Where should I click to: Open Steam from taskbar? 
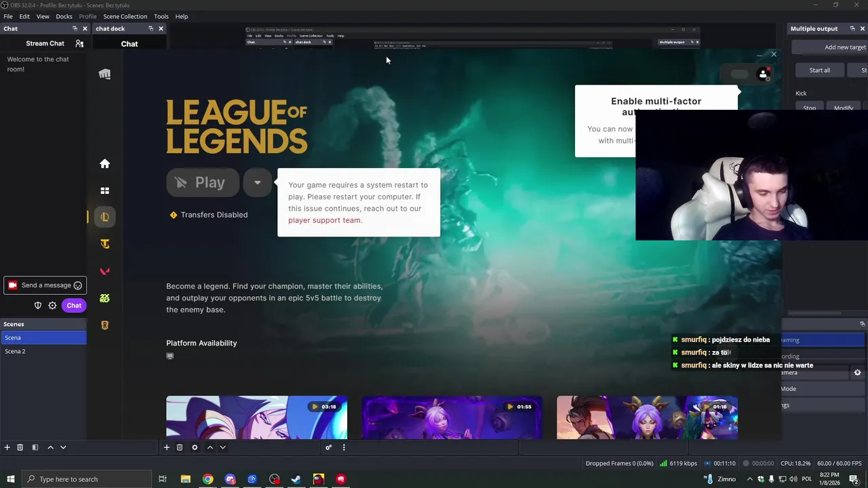[x=296, y=479]
